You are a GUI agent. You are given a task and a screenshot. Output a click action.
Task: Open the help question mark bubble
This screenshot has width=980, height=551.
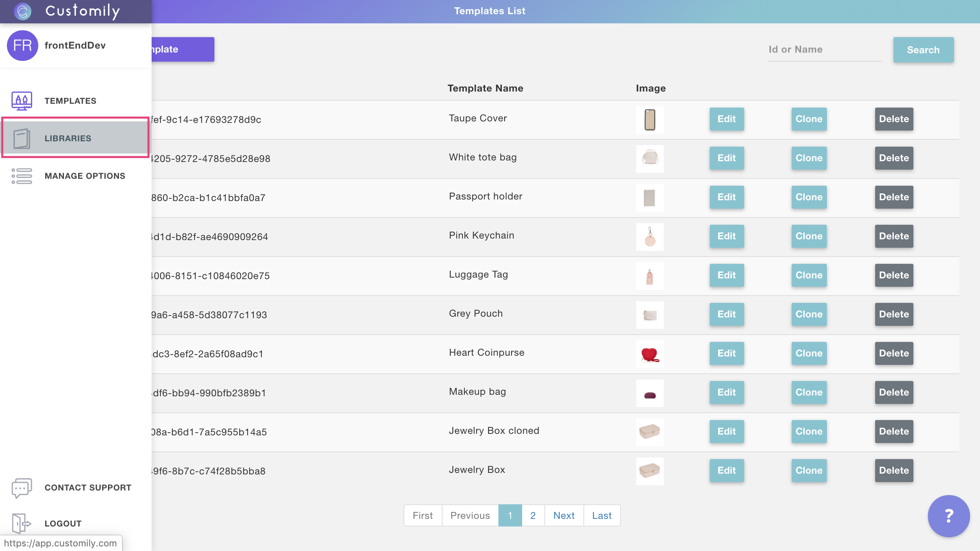(x=948, y=516)
